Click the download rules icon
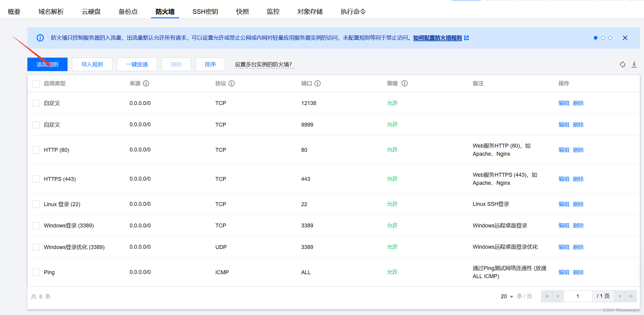 634,64
